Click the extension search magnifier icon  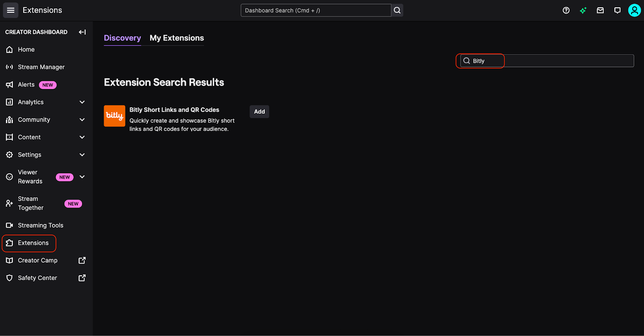point(466,61)
